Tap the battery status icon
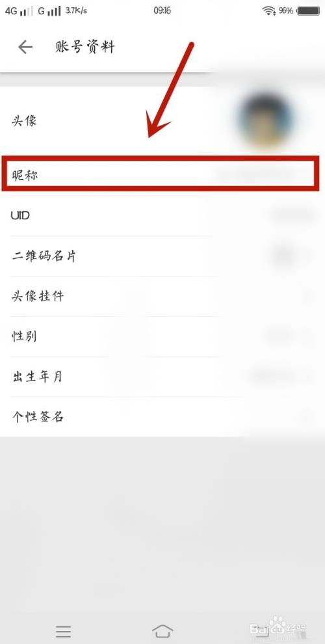 [x=308, y=11]
